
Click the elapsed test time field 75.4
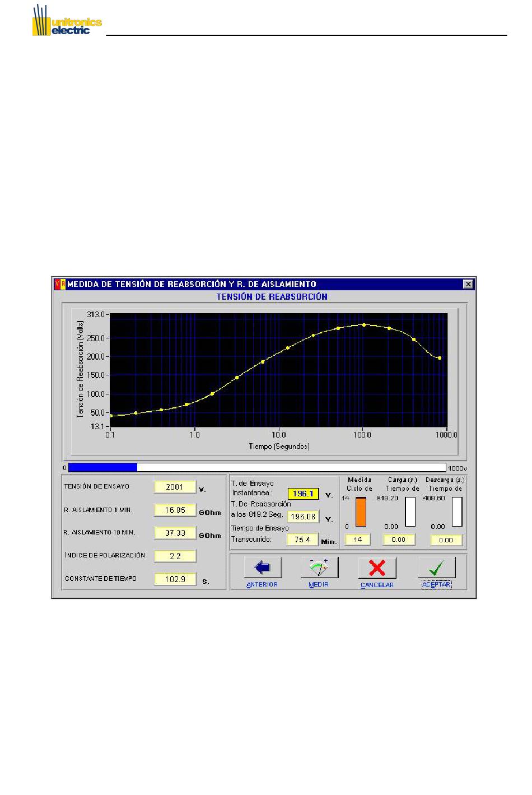[x=302, y=540]
